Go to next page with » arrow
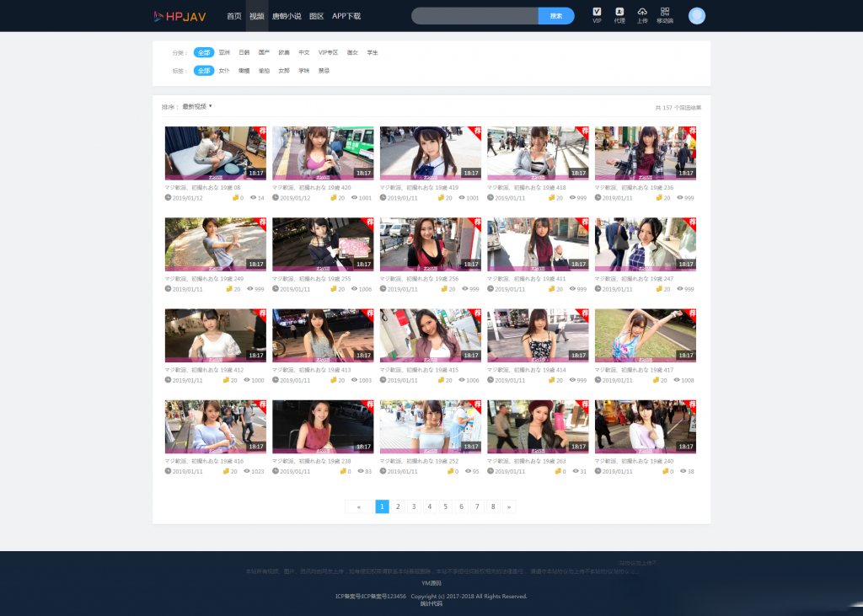Image resolution: width=863 pixels, height=616 pixels. 509,506
